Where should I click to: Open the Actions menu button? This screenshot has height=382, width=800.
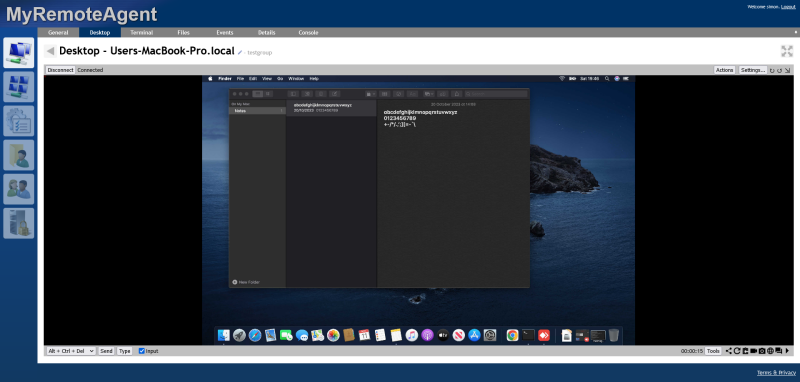[x=724, y=70]
